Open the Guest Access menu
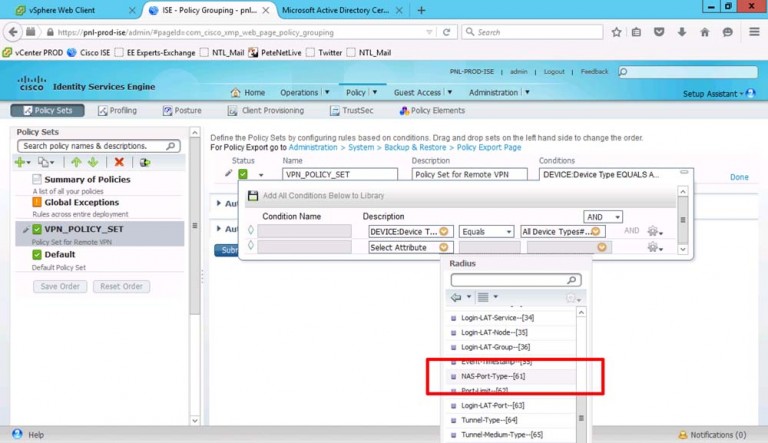 coord(422,92)
